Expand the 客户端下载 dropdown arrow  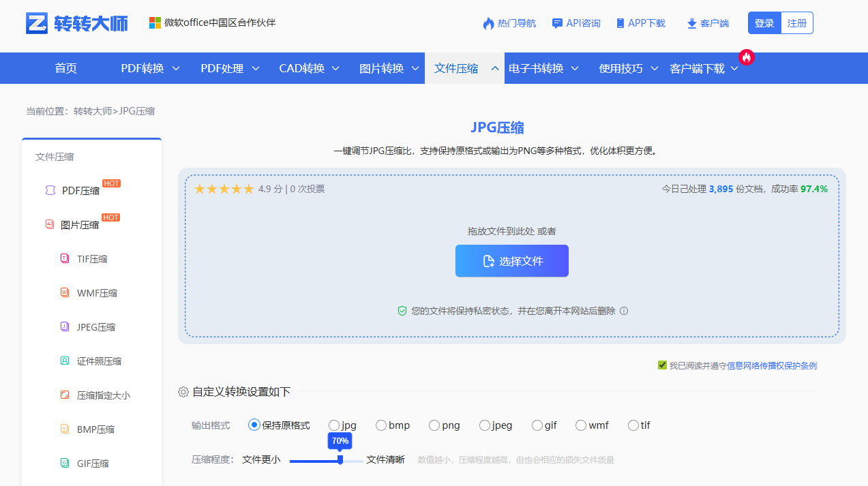[x=734, y=68]
